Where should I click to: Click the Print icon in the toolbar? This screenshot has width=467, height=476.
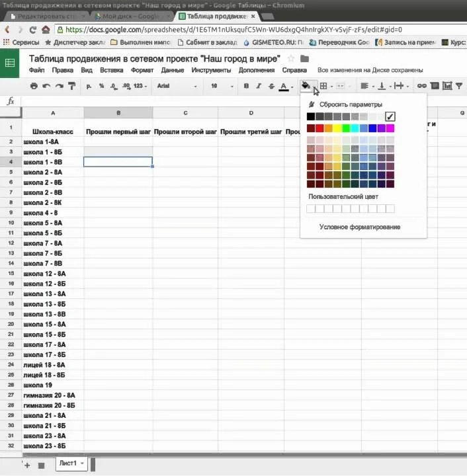(34, 86)
